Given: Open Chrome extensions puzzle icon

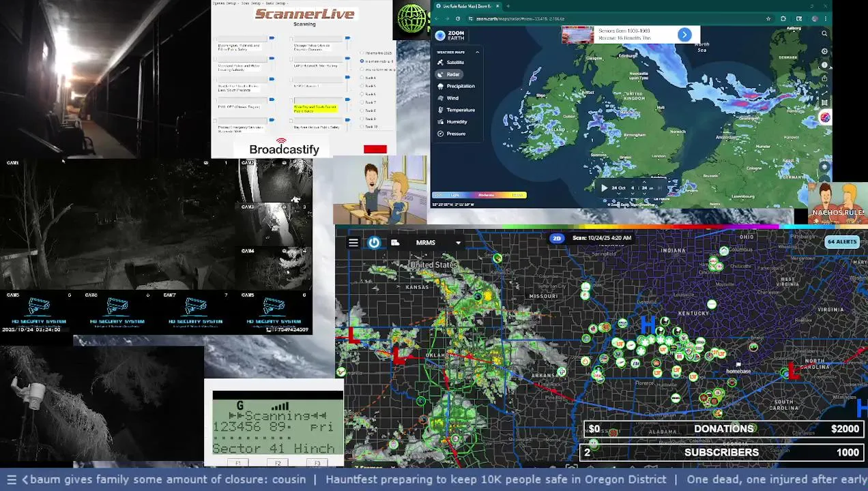Looking at the screenshot, I should pyautogui.click(x=783, y=18).
